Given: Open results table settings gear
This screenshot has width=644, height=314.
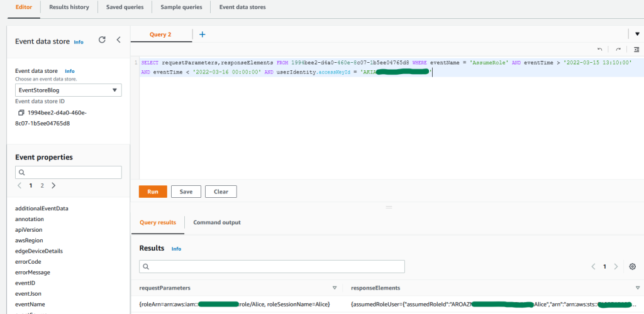Looking at the screenshot, I should [633, 266].
